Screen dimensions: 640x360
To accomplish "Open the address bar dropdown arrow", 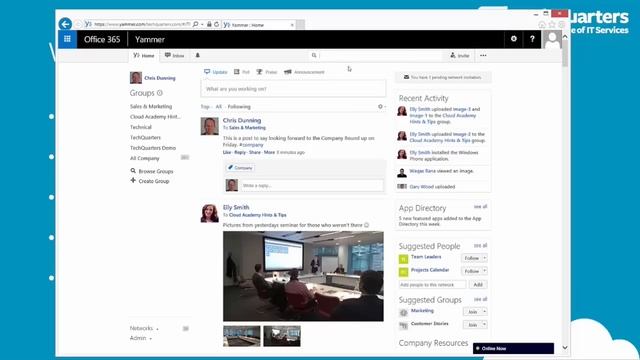I will click(202, 24).
